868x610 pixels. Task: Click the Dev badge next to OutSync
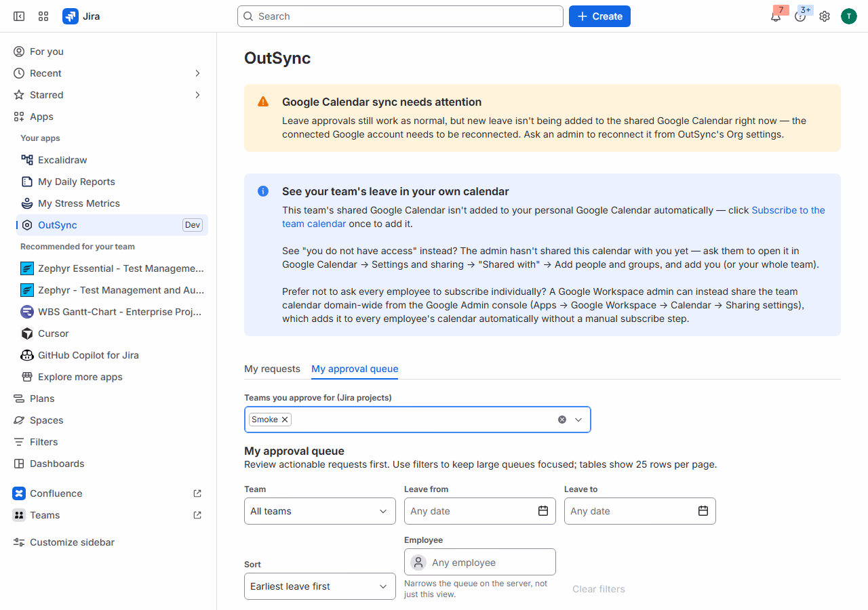pos(193,225)
